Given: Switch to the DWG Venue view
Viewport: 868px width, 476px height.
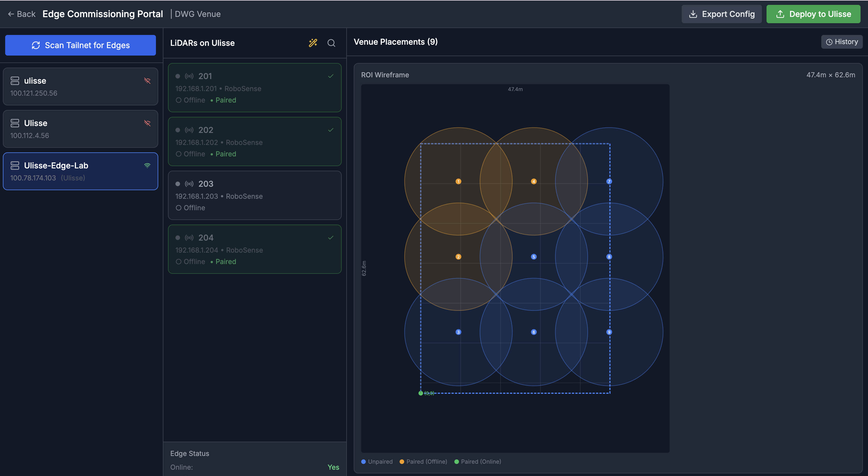Looking at the screenshot, I should [198, 14].
